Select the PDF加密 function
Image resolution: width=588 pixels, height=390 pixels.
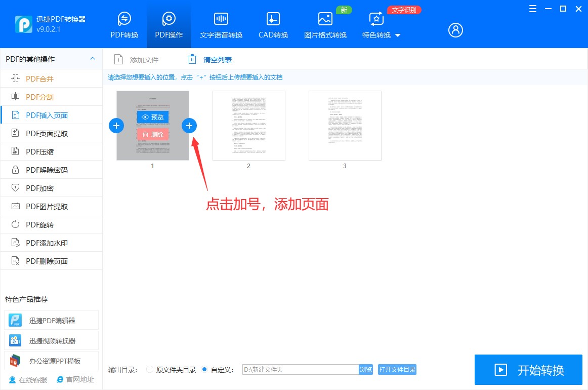point(40,188)
